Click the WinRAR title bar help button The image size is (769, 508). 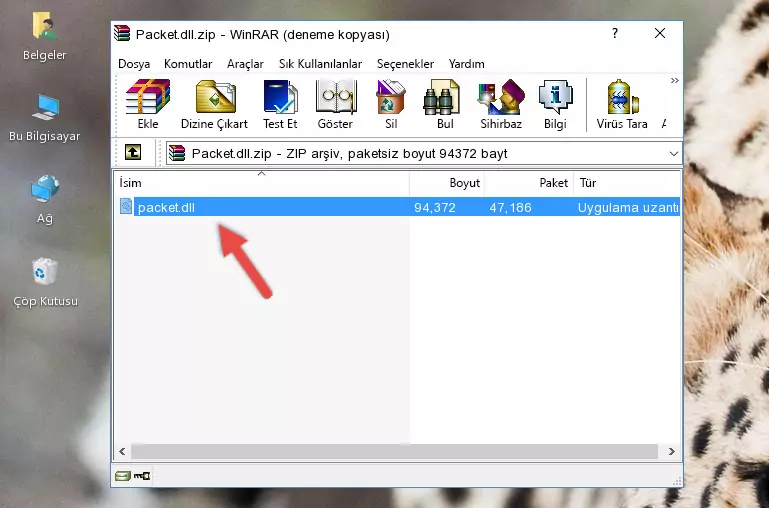tap(615, 33)
